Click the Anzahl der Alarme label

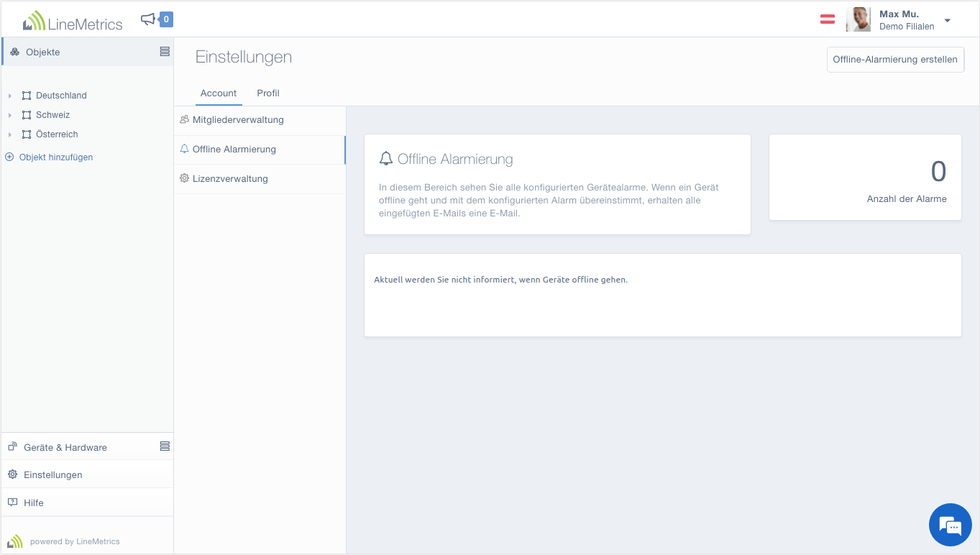[907, 199]
